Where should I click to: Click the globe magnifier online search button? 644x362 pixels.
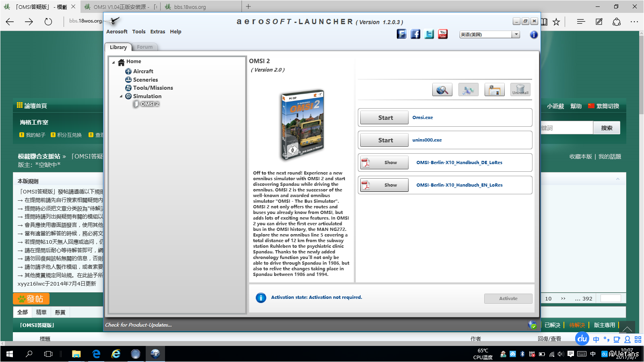coord(442,90)
